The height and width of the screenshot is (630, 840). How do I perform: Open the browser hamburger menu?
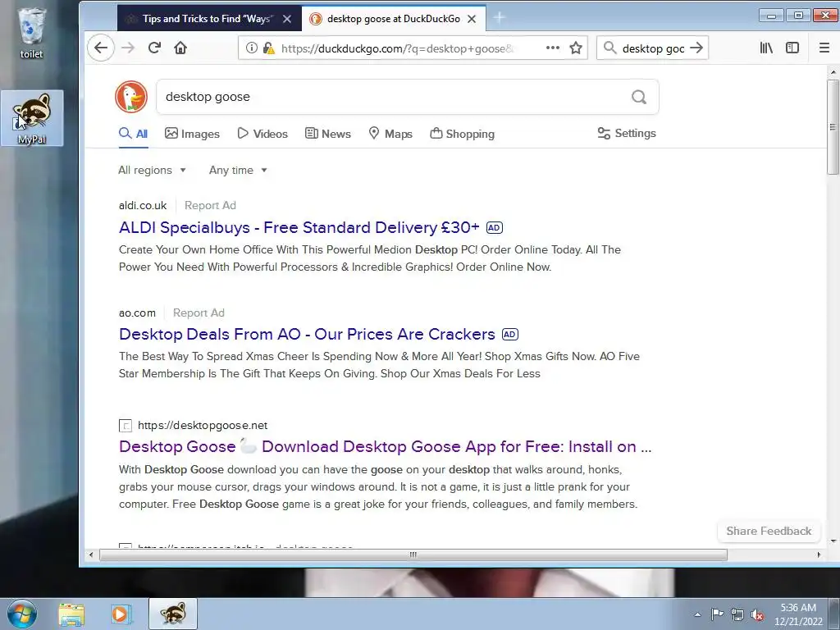click(824, 48)
